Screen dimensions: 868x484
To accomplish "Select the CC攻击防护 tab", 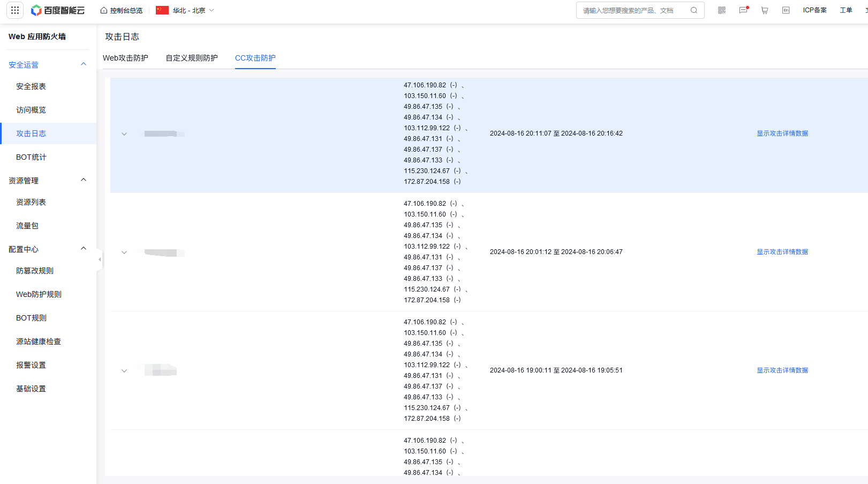I will 255,58.
